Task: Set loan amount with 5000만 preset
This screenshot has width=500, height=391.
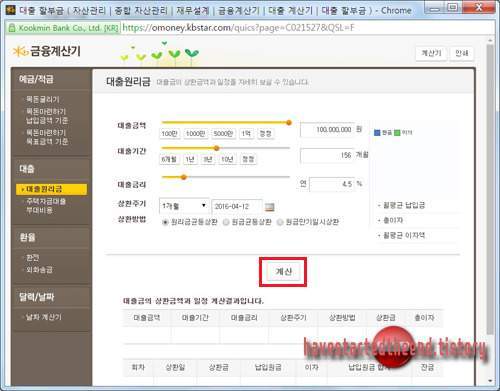Action: (x=223, y=134)
